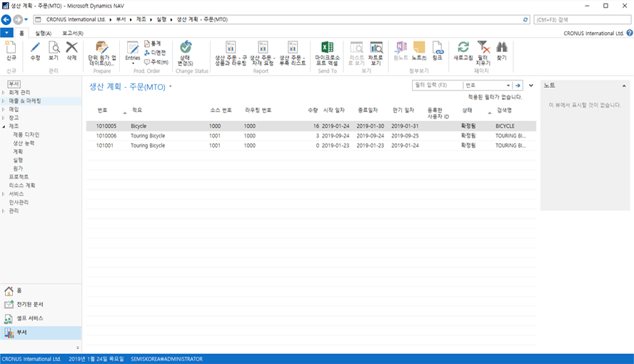This screenshot has width=634, height=364.
Task: Click the 신규 (New) document icon
Action: pos(11,48)
